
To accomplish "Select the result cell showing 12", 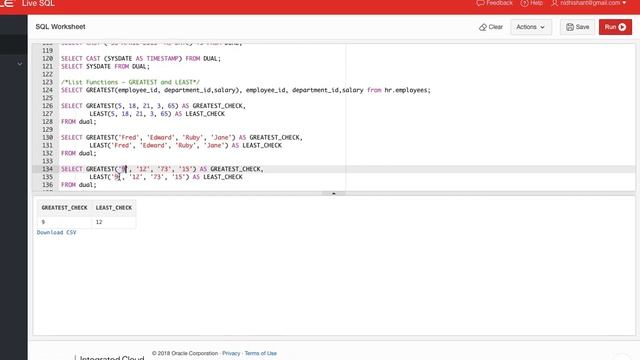I will click(x=114, y=222).
